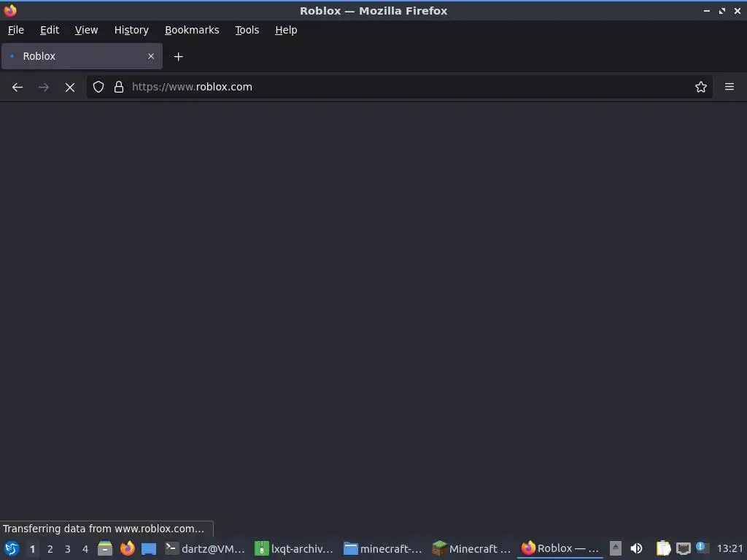Click the Roblox Firefox taskbar entry

[x=560, y=548]
